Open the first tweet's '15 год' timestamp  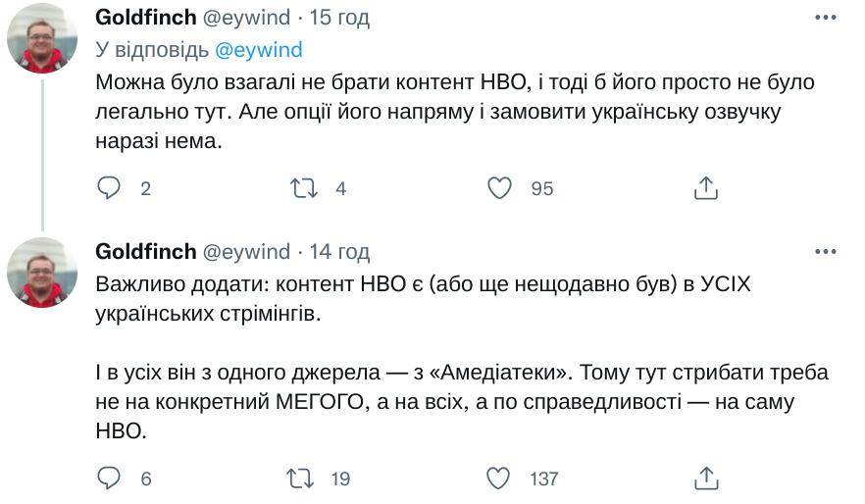[339, 18]
